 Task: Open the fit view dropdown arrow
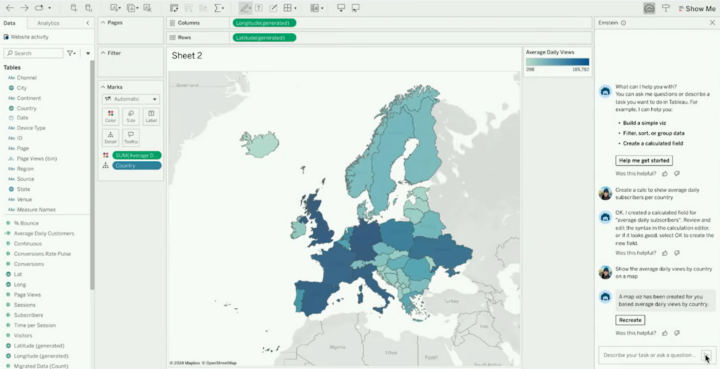295,8
